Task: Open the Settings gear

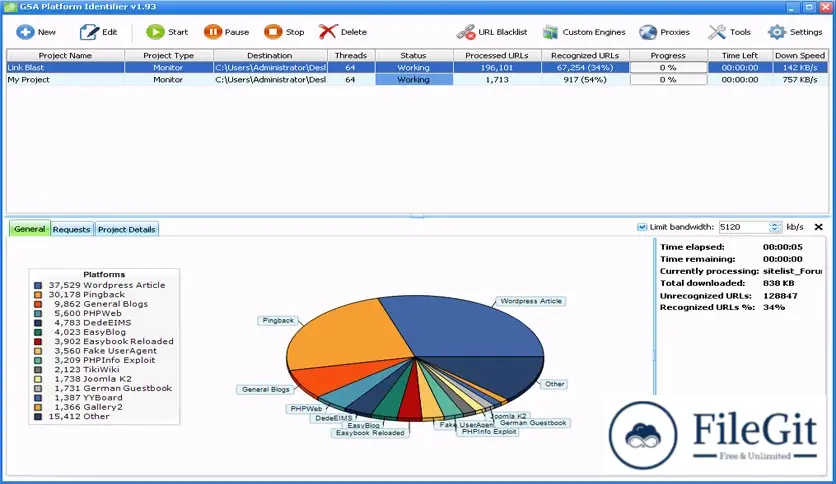Action: 777,32
